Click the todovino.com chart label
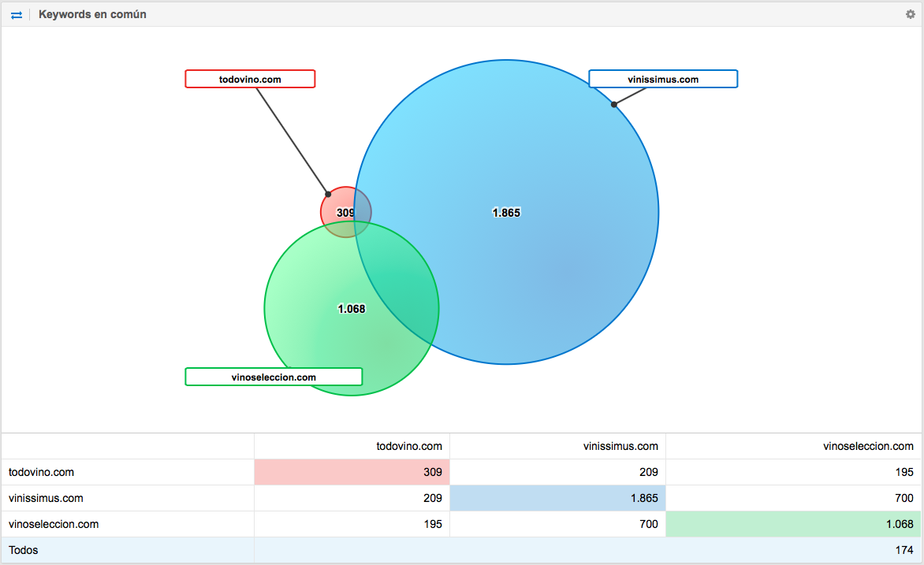The width and height of the screenshot is (924, 565). click(250, 79)
